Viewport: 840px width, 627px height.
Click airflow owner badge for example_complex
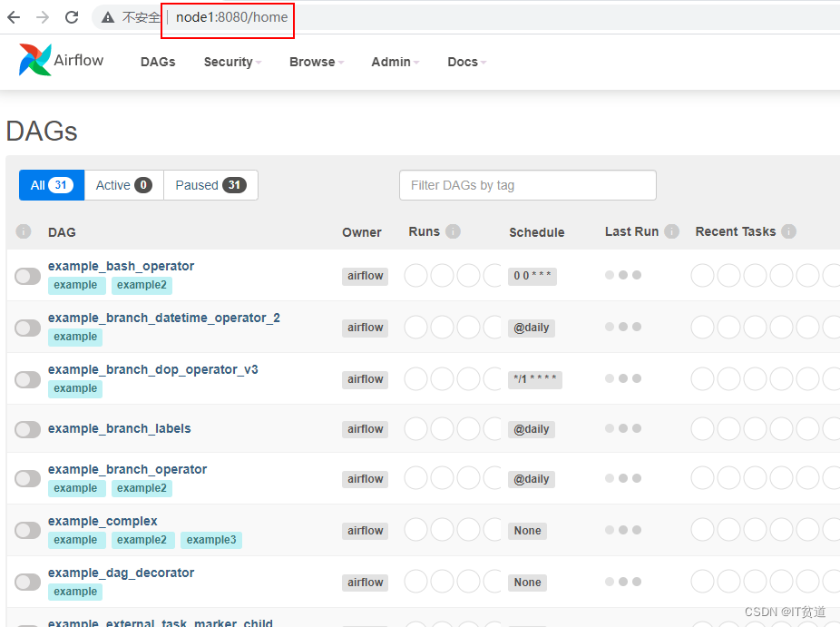[x=366, y=531]
